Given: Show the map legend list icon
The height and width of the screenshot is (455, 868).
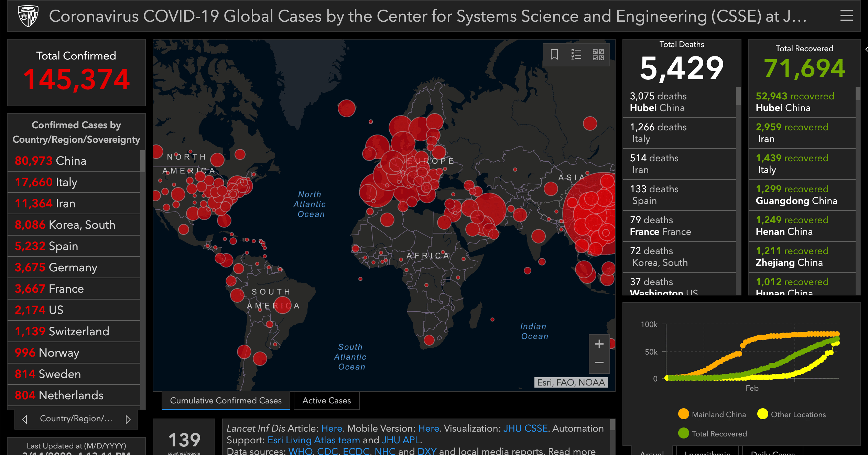Looking at the screenshot, I should [576, 54].
